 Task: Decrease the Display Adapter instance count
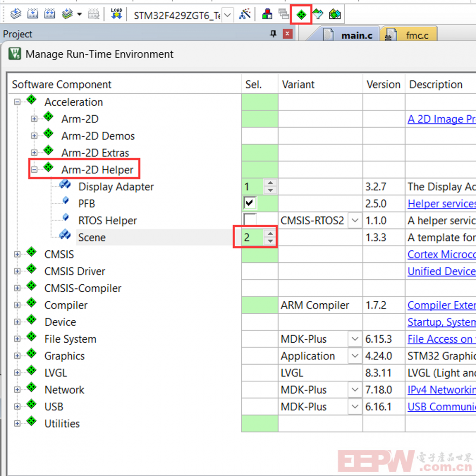click(270, 190)
